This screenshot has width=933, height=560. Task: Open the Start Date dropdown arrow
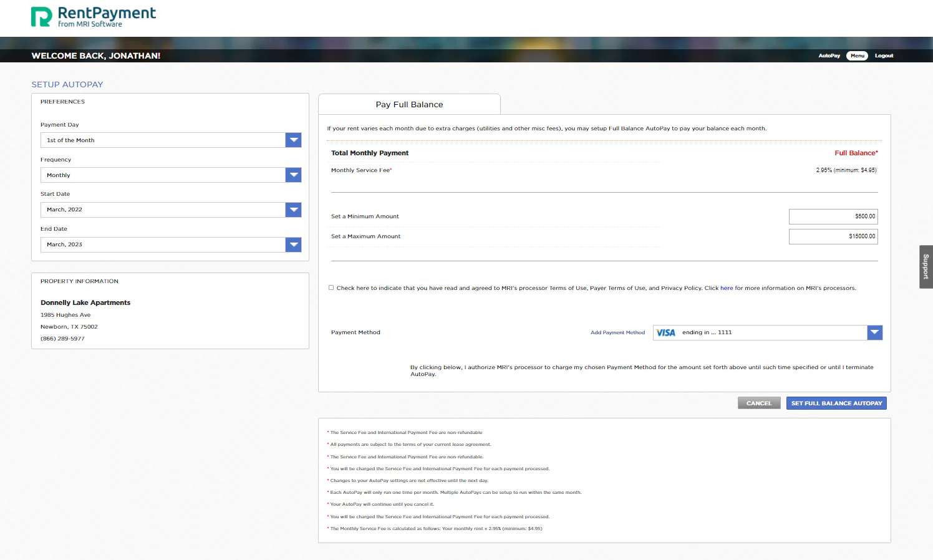pos(293,210)
